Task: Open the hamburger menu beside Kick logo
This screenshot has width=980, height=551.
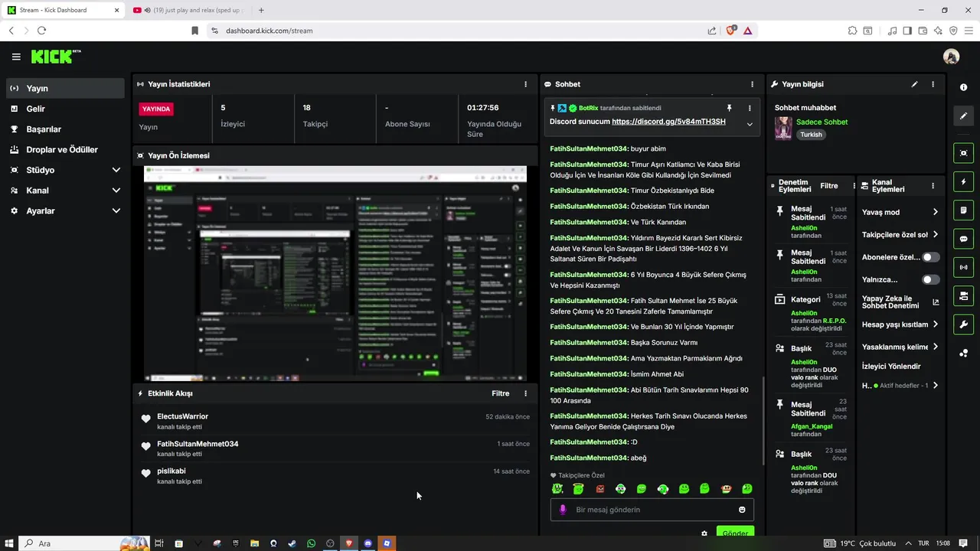Action: pyautogui.click(x=16, y=57)
